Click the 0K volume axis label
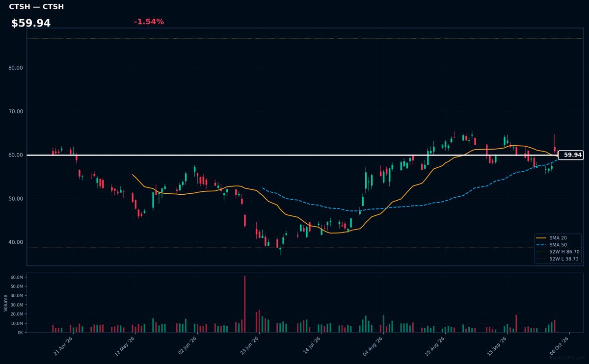The height and width of the screenshot is (364, 589). (20, 333)
